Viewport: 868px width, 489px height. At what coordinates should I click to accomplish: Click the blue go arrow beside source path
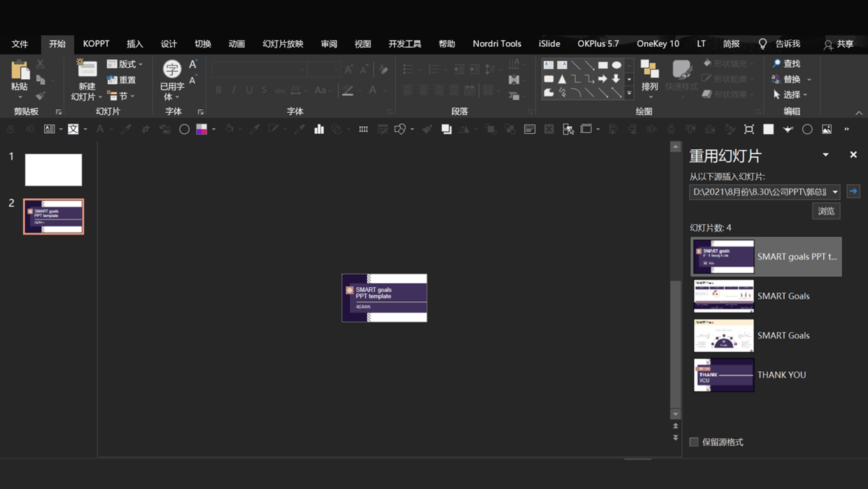pos(853,191)
